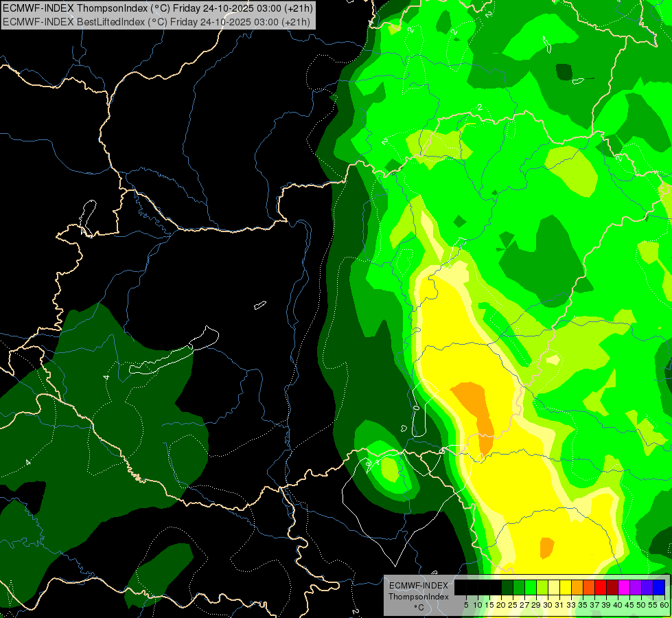Click the legend value label 15

489,605
